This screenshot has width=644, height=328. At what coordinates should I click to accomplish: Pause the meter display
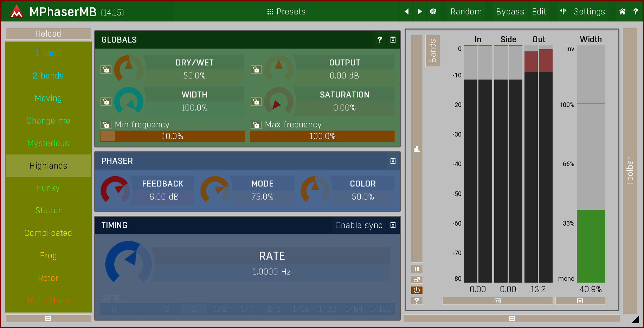coord(417,269)
